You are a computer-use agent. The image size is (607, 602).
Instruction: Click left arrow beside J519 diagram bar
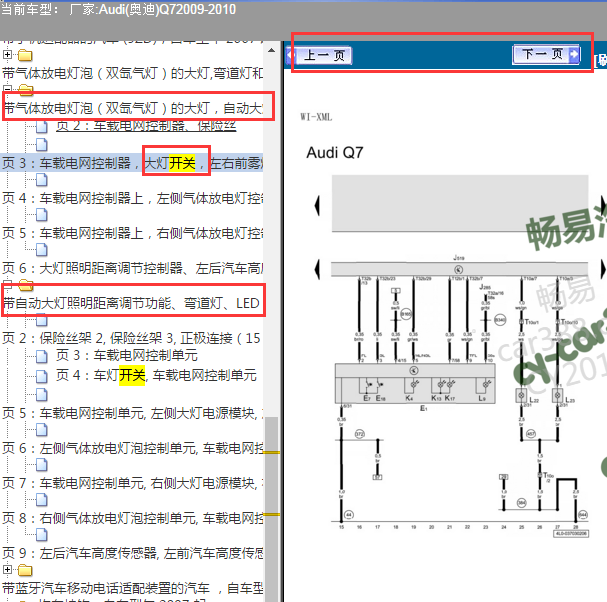pos(317,268)
